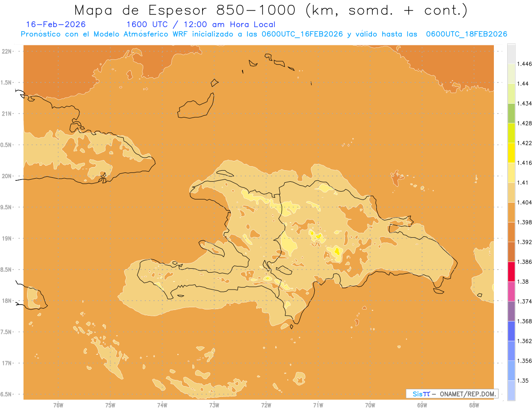Select the legend value '1.398'
532x411 pixels.
(x=524, y=222)
